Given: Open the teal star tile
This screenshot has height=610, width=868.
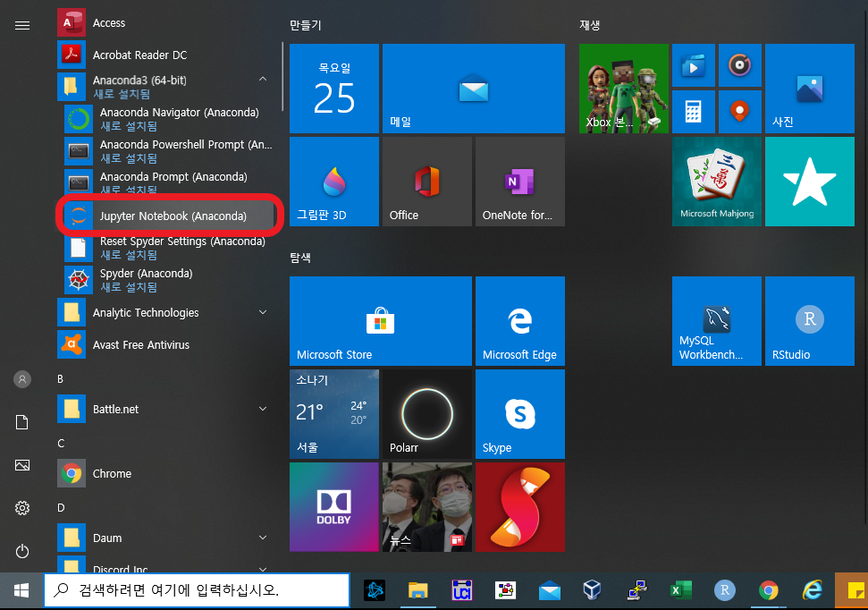Looking at the screenshot, I should click(x=810, y=182).
